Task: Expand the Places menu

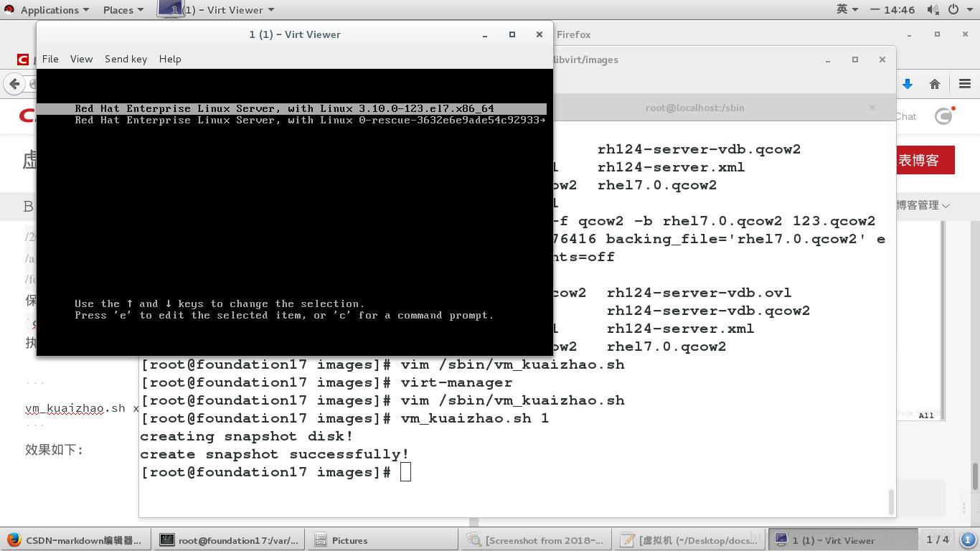Action: click(123, 10)
